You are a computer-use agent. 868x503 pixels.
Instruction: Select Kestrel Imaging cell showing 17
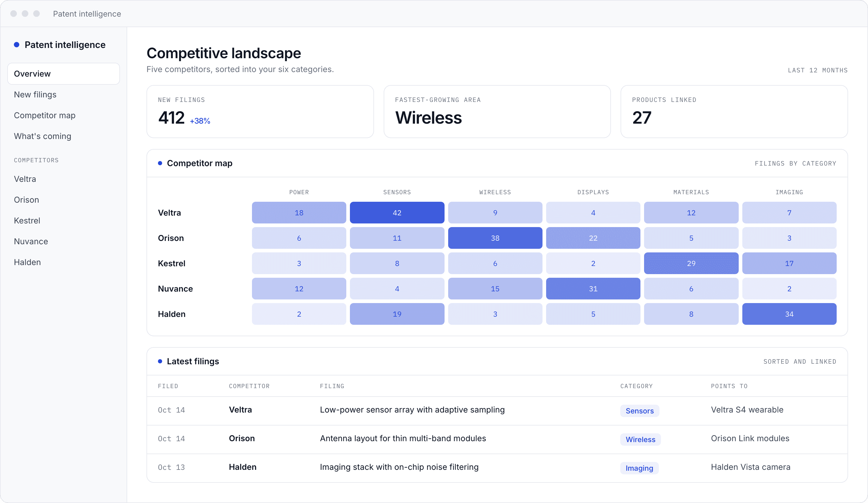[x=789, y=263]
